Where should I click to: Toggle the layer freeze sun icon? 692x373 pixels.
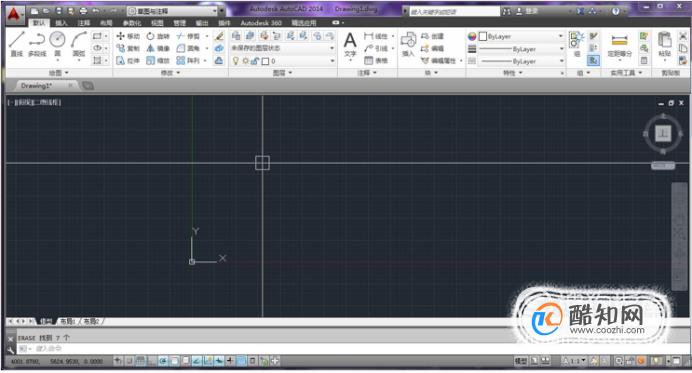coord(245,61)
